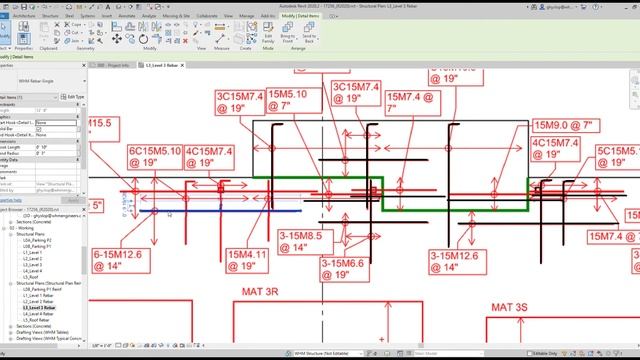This screenshot has height=360, width=640.
Task: Toggle the Solid Bar checkbox
Action: (x=39, y=129)
